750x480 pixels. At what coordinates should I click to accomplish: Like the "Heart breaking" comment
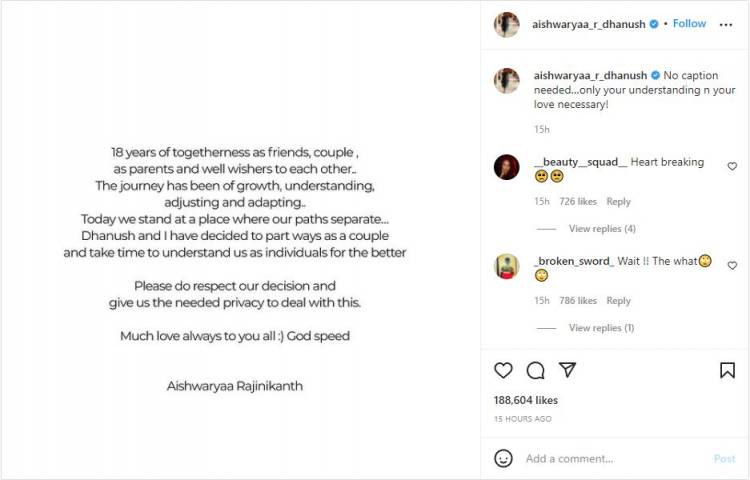click(732, 166)
